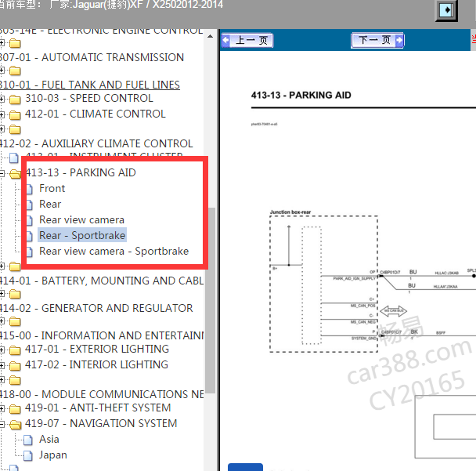The height and width of the screenshot is (471, 476).
Task: Expand the 417-01 EXTERIOR LIGHTING node
Action: click(2, 350)
